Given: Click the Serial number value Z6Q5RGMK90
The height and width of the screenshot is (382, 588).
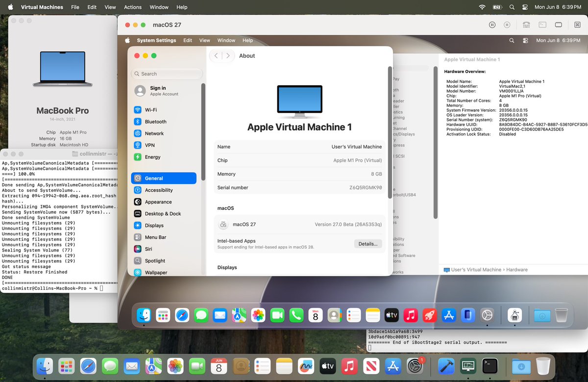Looking at the screenshot, I should [366, 188].
